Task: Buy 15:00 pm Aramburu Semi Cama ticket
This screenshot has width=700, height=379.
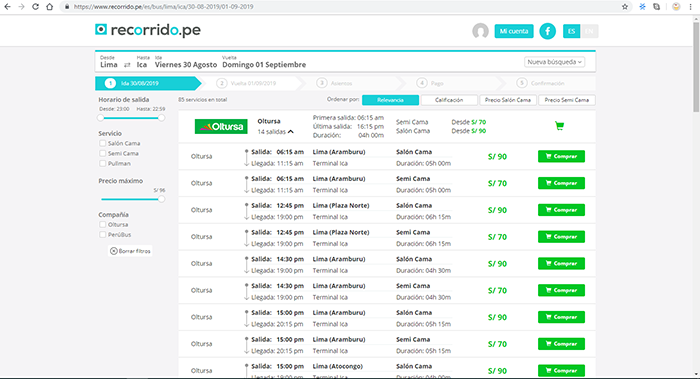Action: coord(561,344)
